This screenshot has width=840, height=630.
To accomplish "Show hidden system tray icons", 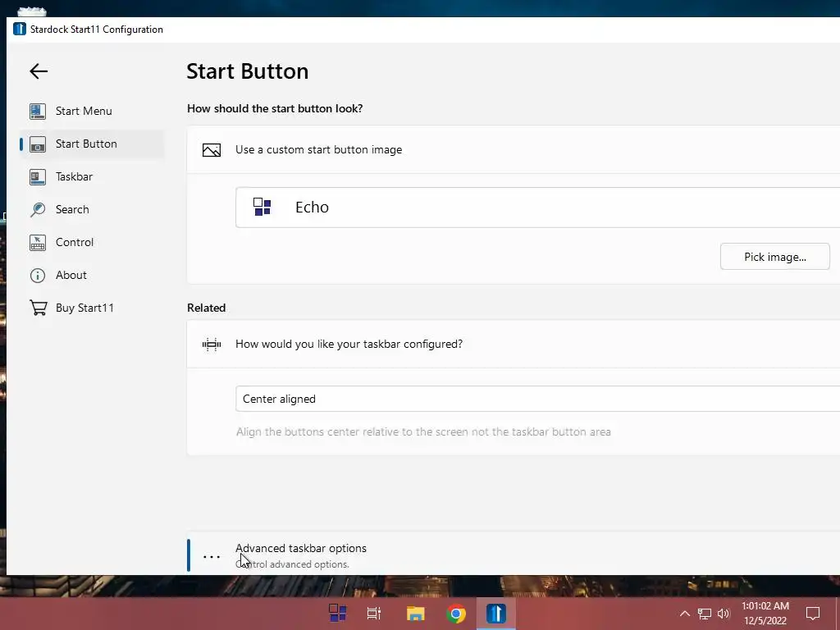I will (685, 614).
